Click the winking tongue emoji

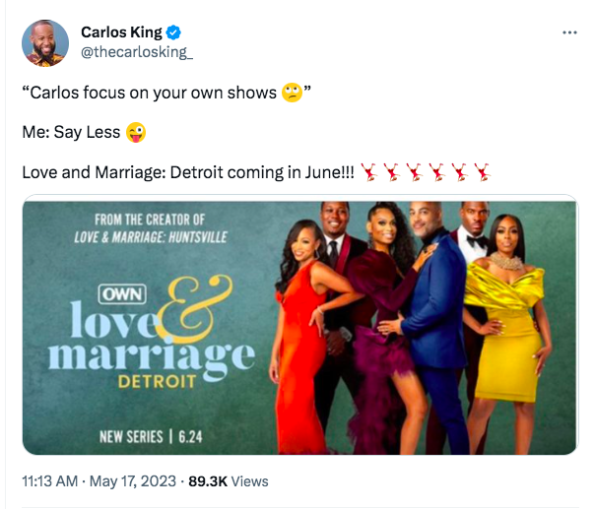[135, 132]
